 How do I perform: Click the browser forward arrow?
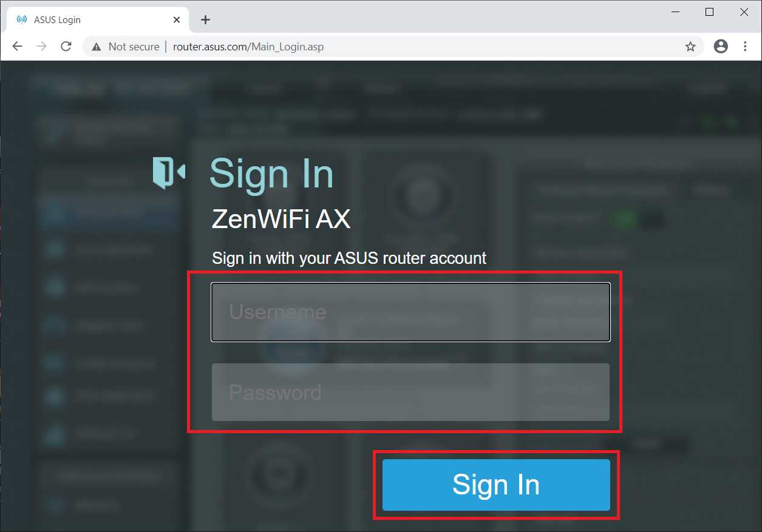(x=41, y=47)
